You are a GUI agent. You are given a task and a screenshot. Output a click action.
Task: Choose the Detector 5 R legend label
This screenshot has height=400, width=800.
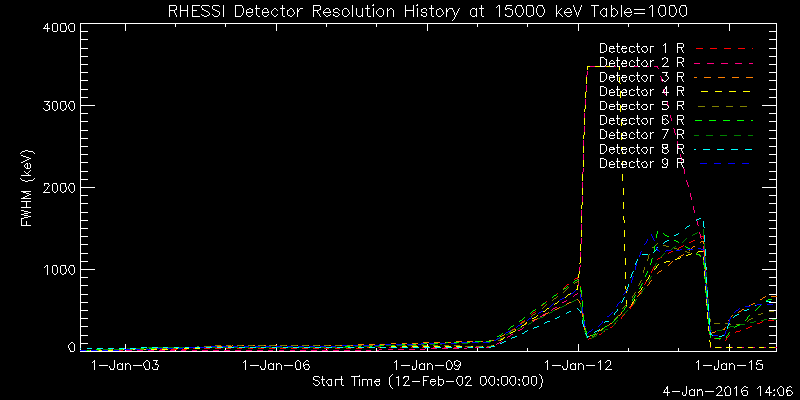tap(641, 105)
